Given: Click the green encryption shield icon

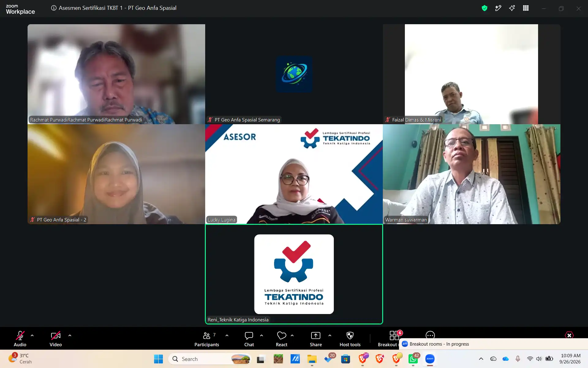Looking at the screenshot, I should pos(484,8).
